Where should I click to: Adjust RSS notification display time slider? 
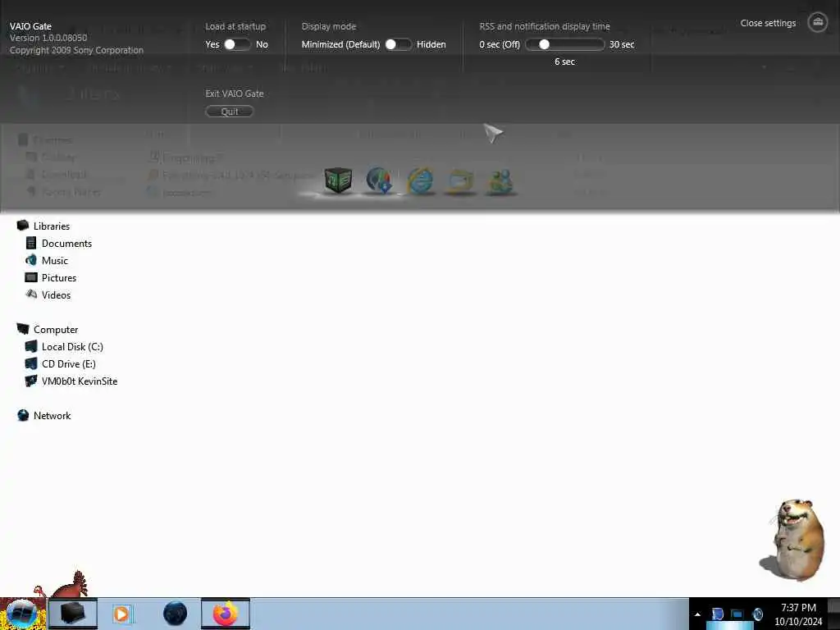[x=564, y=44]
